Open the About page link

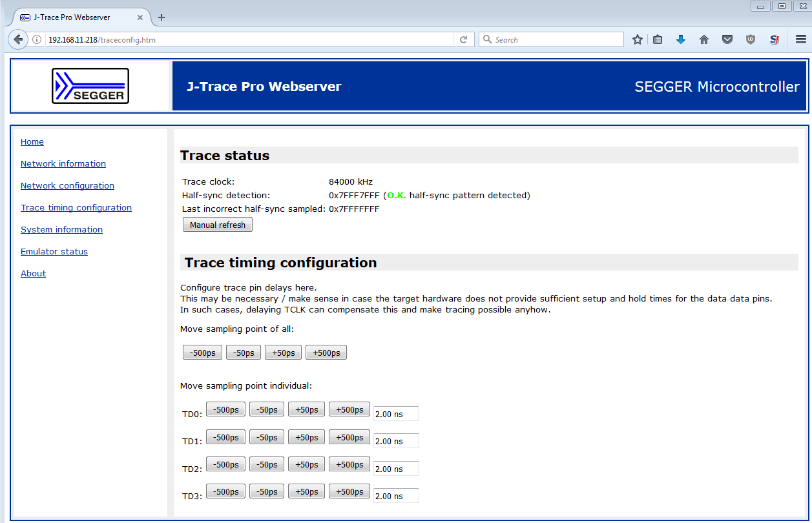[33, 274]
